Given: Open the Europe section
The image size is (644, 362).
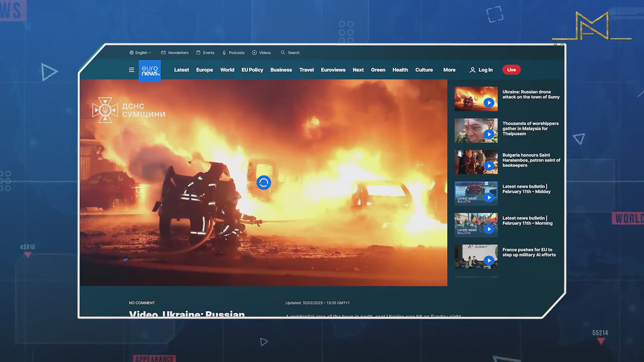Looking at the screenshot, I should click(x=205, y=70).
